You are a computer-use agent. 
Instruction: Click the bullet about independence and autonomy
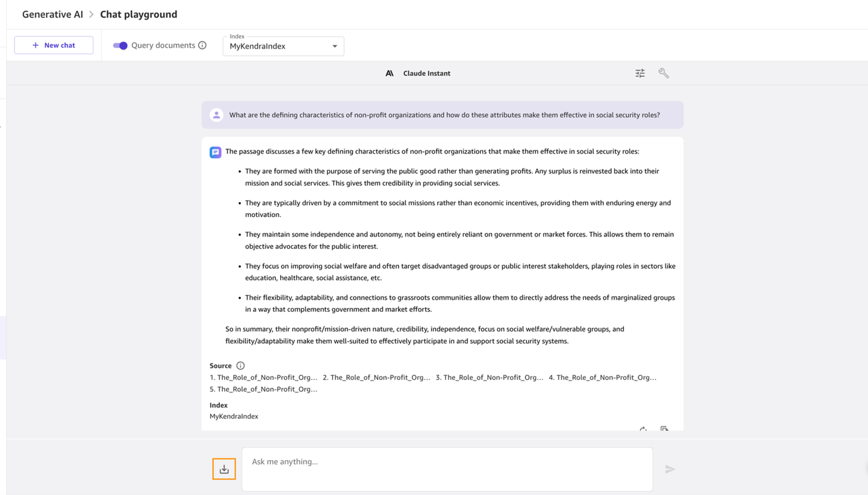(x=460, y=240)
